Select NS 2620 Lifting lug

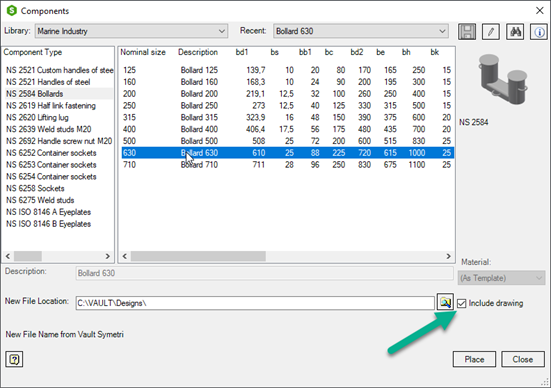[37, 117]
